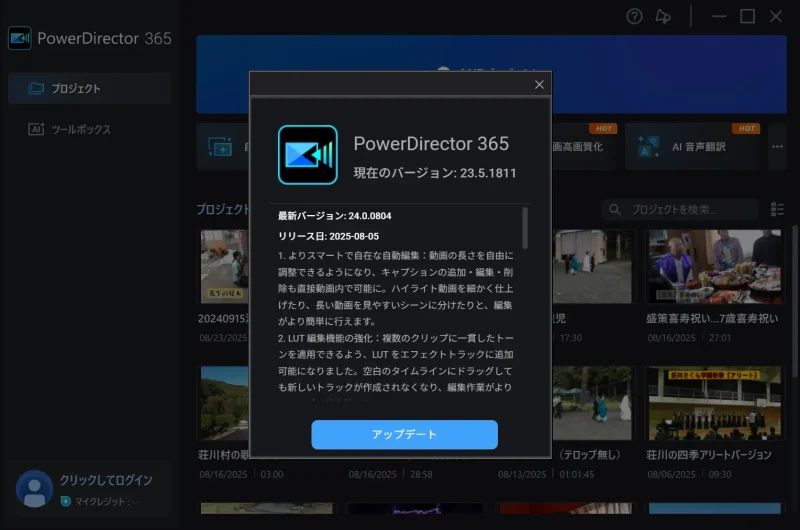Click the 現在のバージョン: 23.5.1811 text

435,173
